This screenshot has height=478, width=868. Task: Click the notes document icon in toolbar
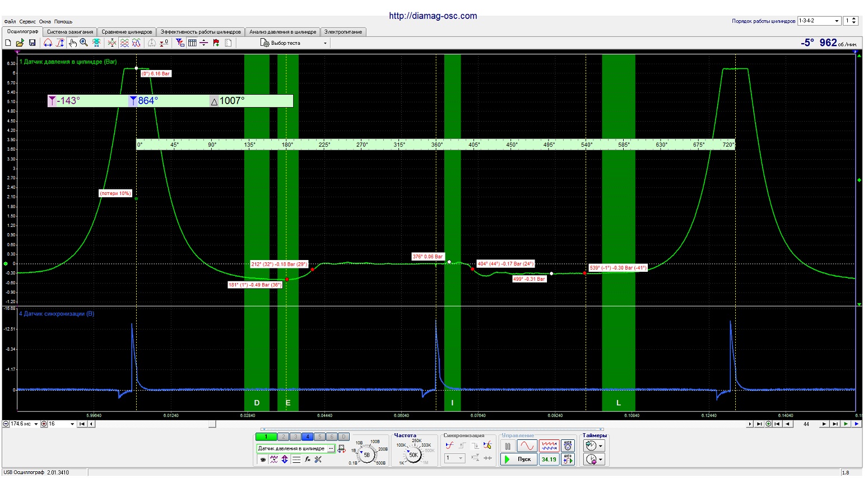click(228, 43)
